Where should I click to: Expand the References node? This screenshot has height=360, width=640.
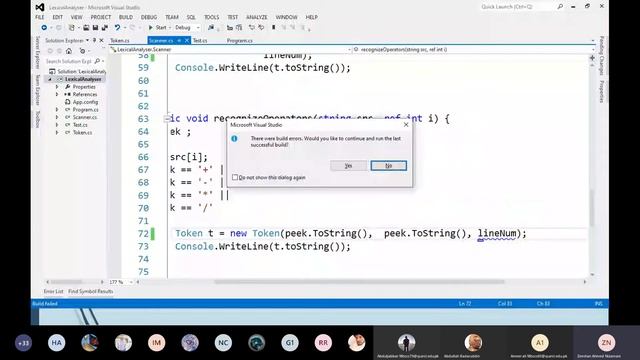click(x=57, y=94)
